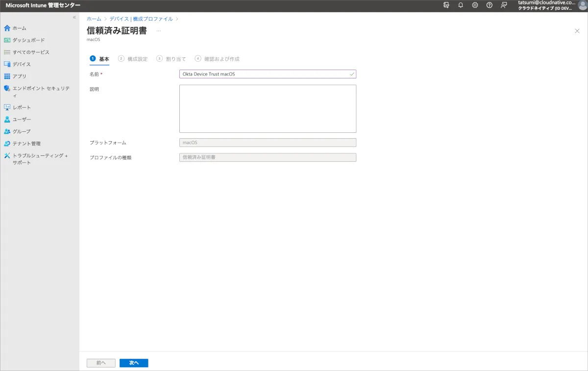This screenshot has width=588, height=371.
Task: Open the ellipsis menu beside the title
Action: click(x=158, y=31)
